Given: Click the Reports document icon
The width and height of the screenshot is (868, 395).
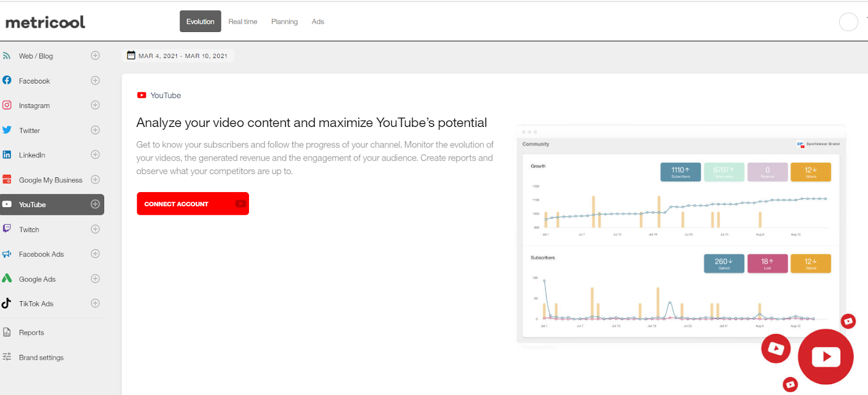Looking at the screenshot, I should point(7,332).
